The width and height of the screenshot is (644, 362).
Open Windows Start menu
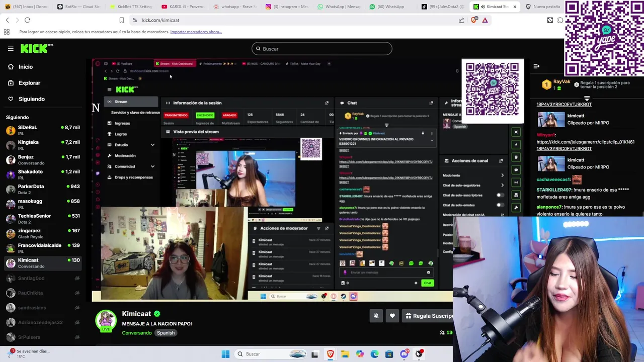coord(225,354)
